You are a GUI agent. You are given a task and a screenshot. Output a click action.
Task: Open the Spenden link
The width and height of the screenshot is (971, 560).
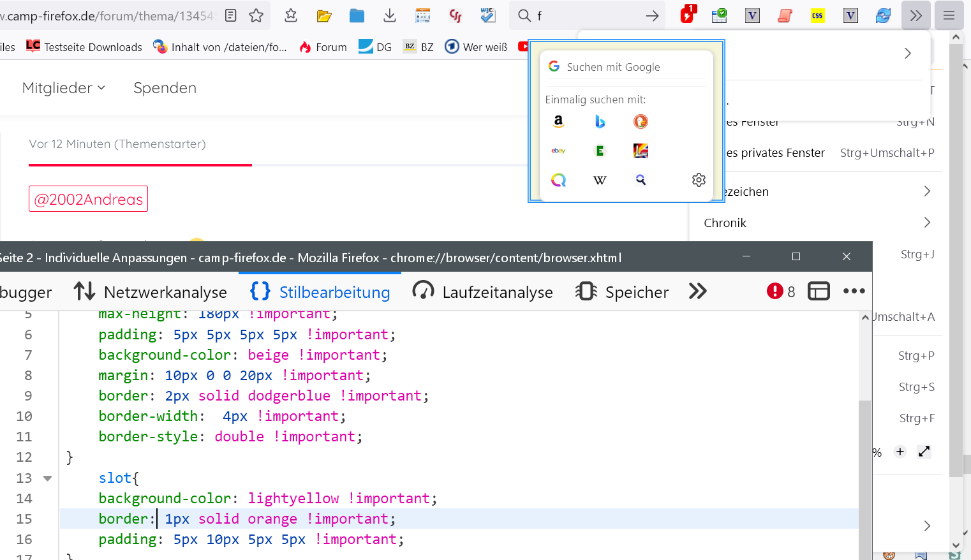pos(165,88)
